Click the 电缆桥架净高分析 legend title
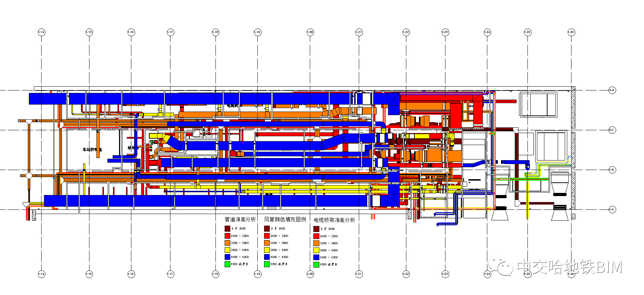The image size is (644, 295). (334, 220)
